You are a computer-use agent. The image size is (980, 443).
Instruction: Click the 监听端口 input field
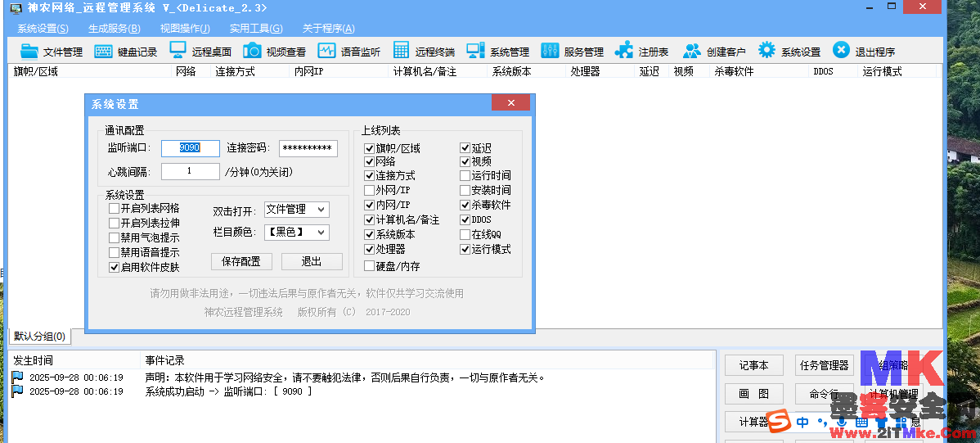tap(190, 148)
